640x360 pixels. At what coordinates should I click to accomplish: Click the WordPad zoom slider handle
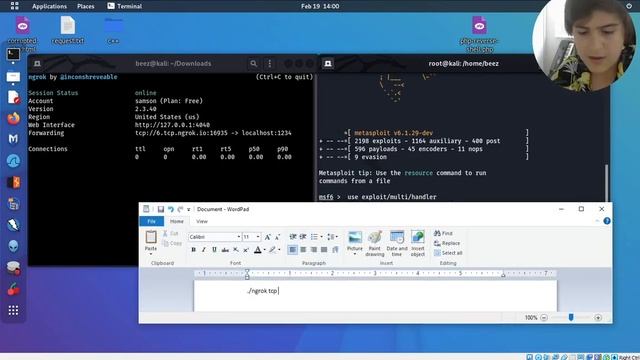click(571, 317)
